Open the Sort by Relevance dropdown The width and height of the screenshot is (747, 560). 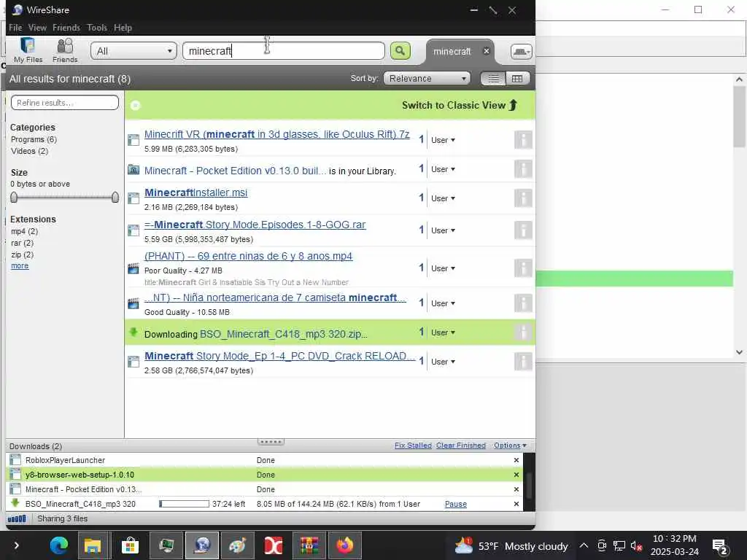click(x=427, y=79)
